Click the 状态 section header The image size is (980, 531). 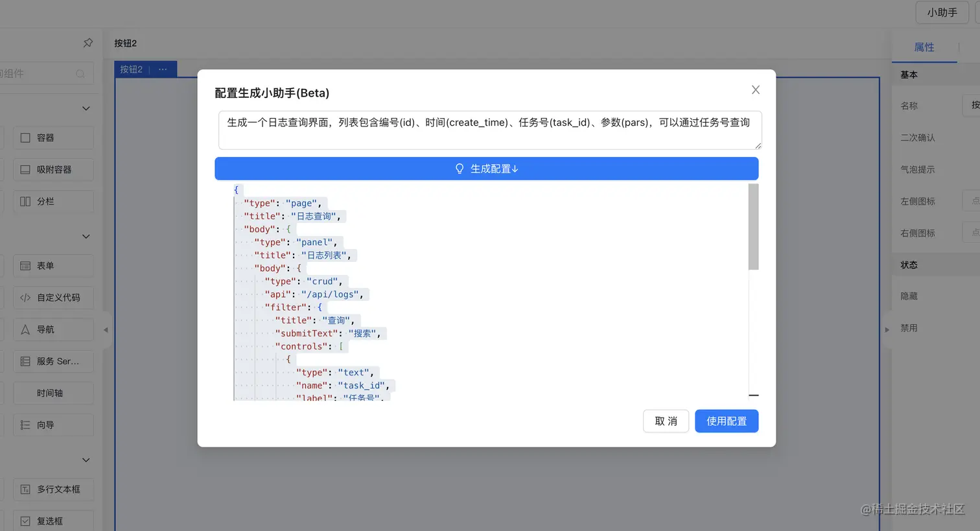(x=936, y=265)
